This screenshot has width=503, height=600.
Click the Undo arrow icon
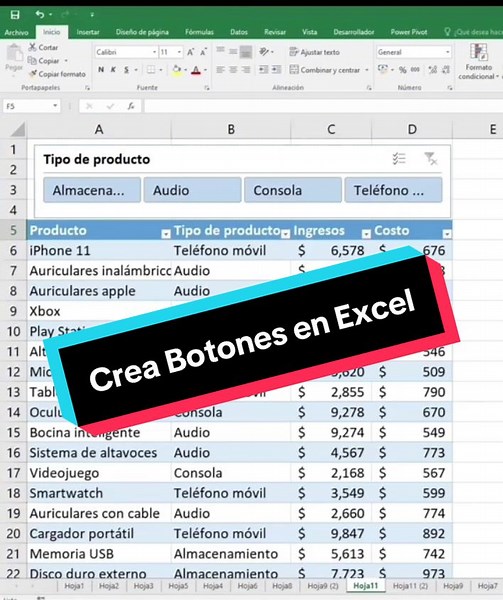tap(40, 15)
